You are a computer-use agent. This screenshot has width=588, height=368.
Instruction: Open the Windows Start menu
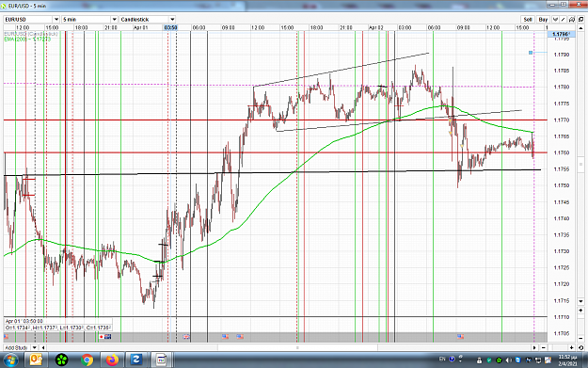click(10, 360)
